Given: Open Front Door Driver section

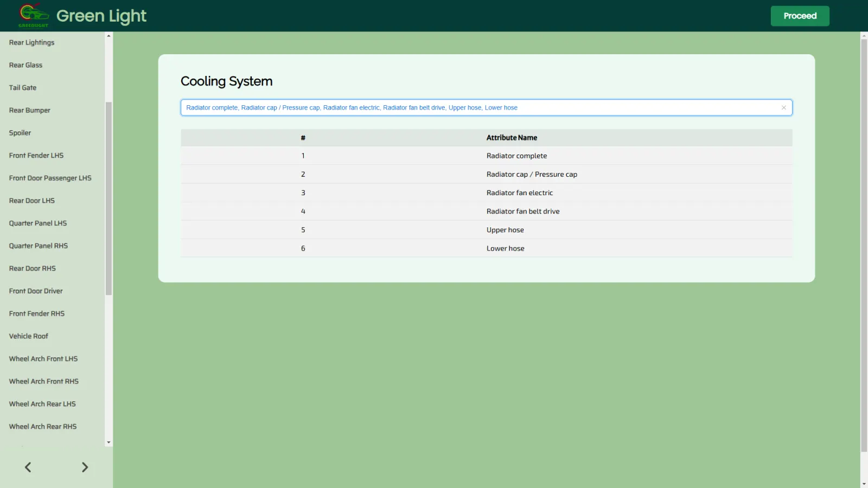Looking at the screenshot, I should 36,291.
